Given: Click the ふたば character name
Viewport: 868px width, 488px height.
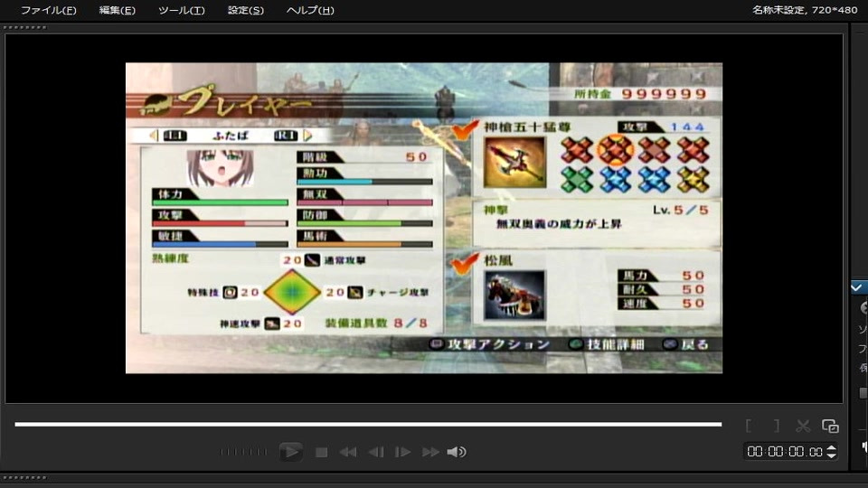Looking at the screenshot, I should pyautogui.click(x=231, y=136).
